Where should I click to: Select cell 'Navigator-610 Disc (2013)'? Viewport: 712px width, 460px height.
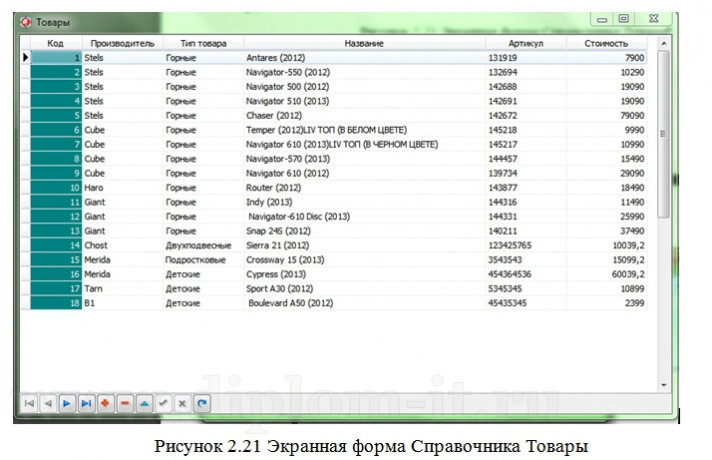[x=364, y=217]
